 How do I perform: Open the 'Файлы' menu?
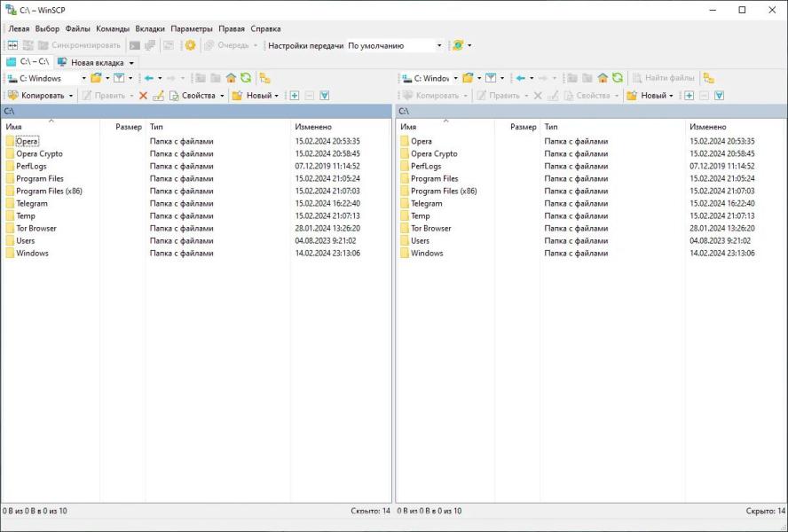pyautogui.click(x=78, y=28)
